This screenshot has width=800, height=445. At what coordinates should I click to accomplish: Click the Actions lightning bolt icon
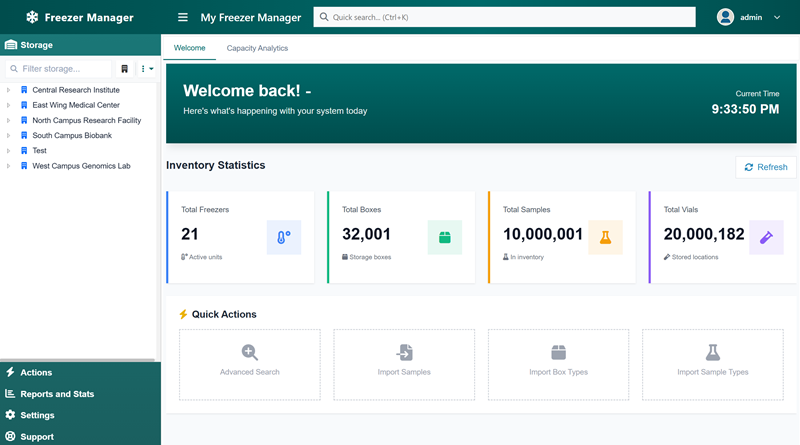(10, 372)
